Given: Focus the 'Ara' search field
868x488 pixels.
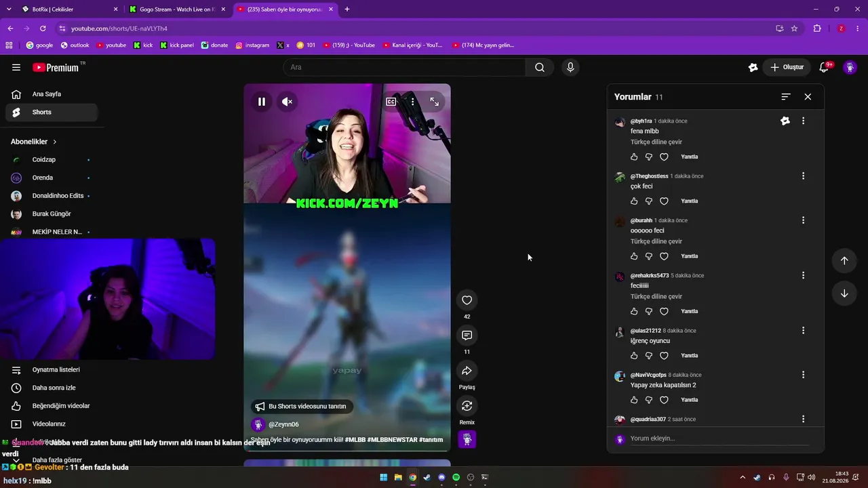Looking at the screenshot, I should (404, 67).
